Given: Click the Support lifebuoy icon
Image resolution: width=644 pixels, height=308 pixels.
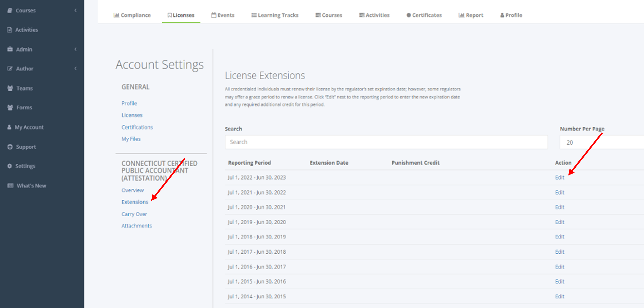Looking at the screenshot, I should 10,147.
